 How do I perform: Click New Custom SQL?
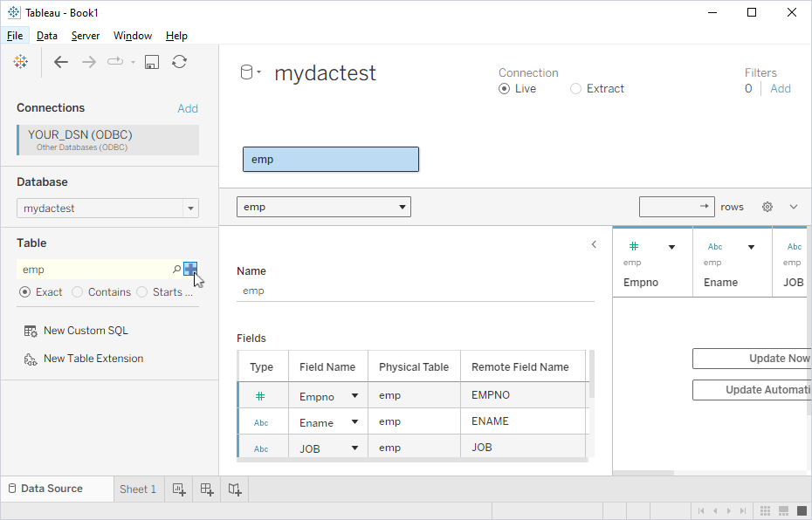(85, 330)
